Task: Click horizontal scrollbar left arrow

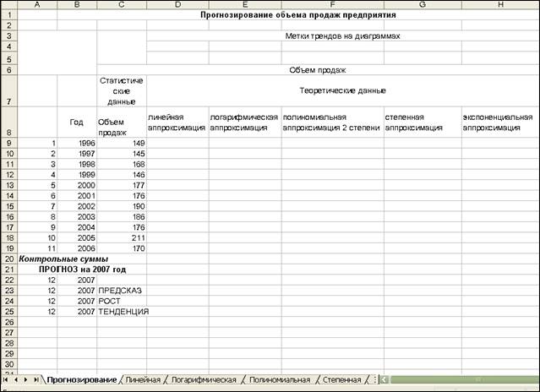Action: pyautogui.click(x=384, y=379)
